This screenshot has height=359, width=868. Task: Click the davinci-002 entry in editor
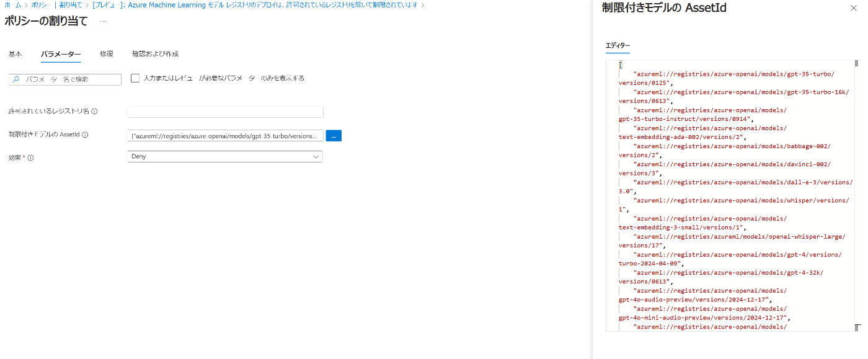(x=732, y=164)
